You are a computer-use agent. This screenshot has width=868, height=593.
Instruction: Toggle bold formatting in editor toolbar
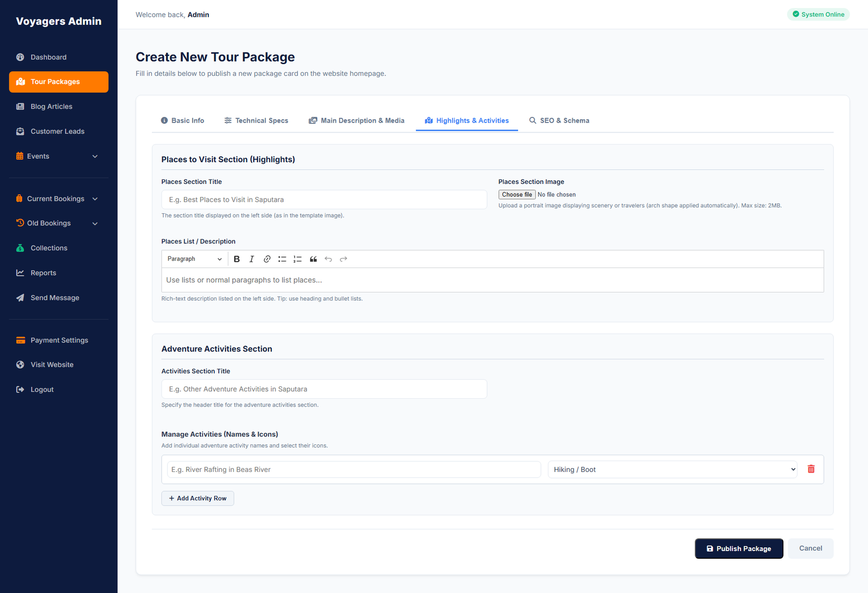point(237,259)
